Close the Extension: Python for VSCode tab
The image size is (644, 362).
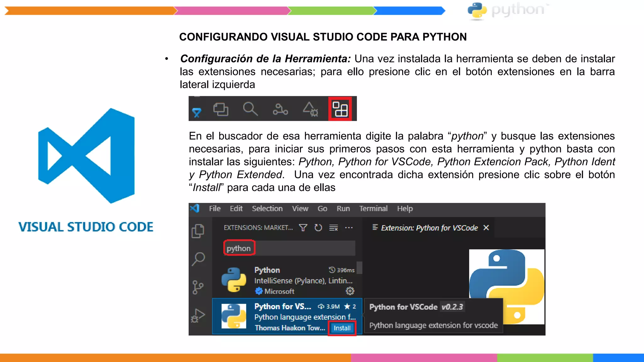pos(486,228)
